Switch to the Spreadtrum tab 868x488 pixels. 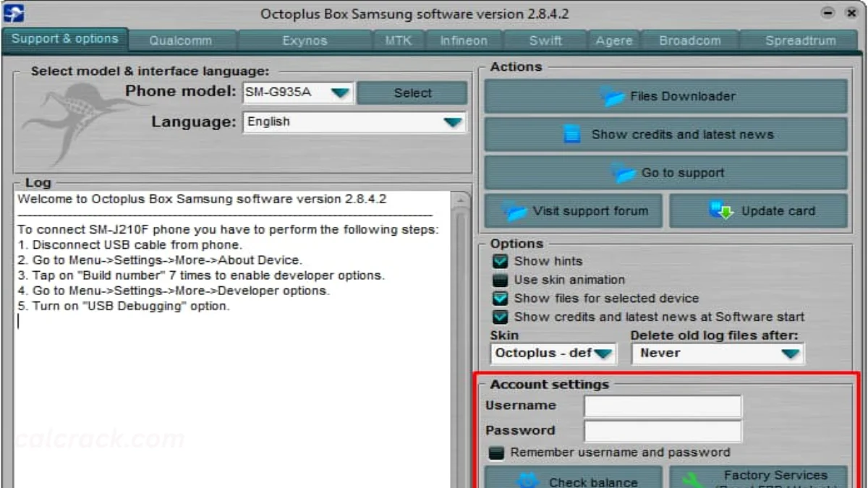point(801,41)
